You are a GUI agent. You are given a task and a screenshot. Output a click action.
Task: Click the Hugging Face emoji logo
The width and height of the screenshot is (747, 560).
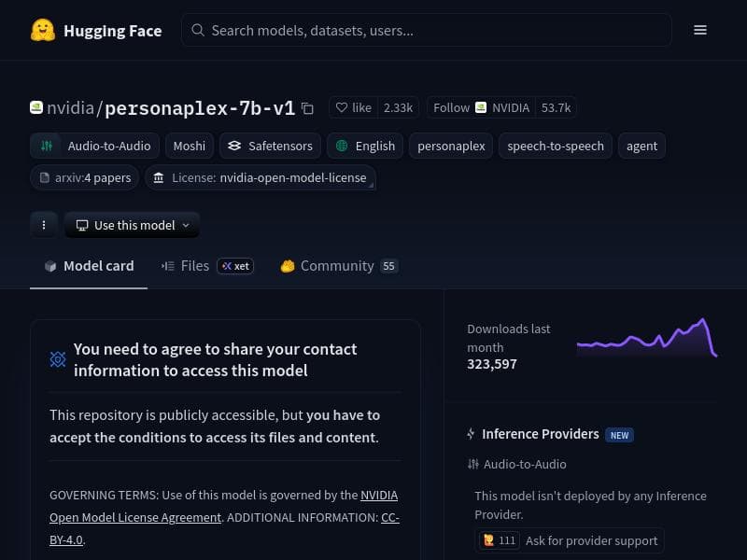click(x=43, y=30)
